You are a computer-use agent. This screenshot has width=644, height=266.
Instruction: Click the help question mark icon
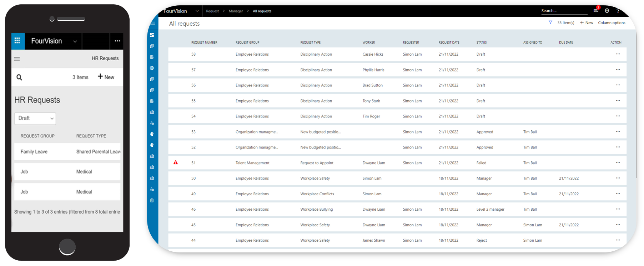click(x=618, y=11)
